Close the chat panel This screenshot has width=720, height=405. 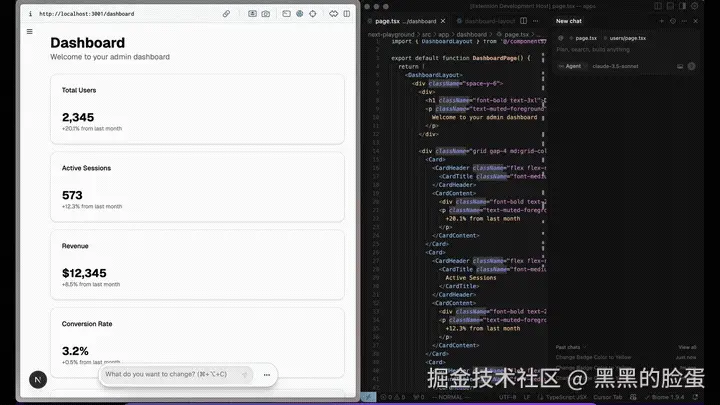[696, 21]
